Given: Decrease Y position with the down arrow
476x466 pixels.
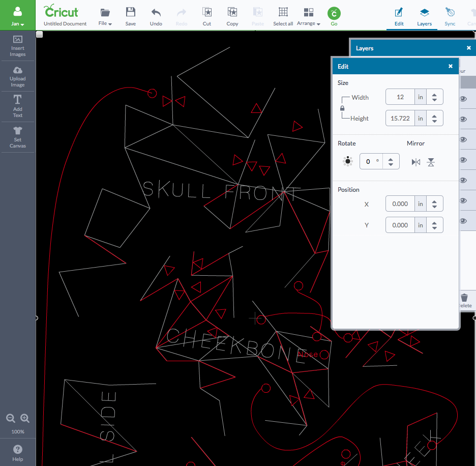Looking at the screenshot, I should point(434,228).
